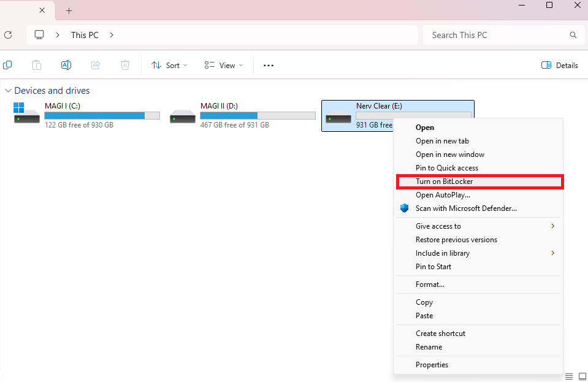Toggle the Details pane on the right

[559, 65]
